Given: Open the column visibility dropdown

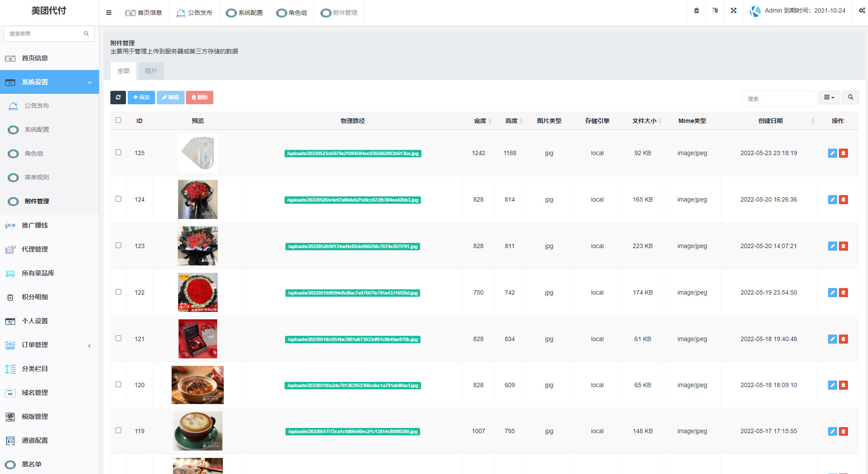Looking at the screenshot, I should point(829,97).
